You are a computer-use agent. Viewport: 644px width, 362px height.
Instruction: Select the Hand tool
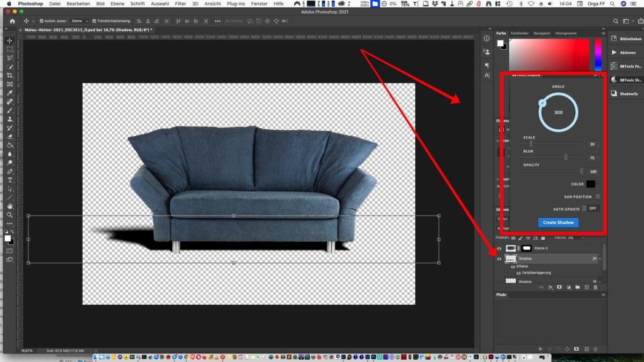point(10,206)
